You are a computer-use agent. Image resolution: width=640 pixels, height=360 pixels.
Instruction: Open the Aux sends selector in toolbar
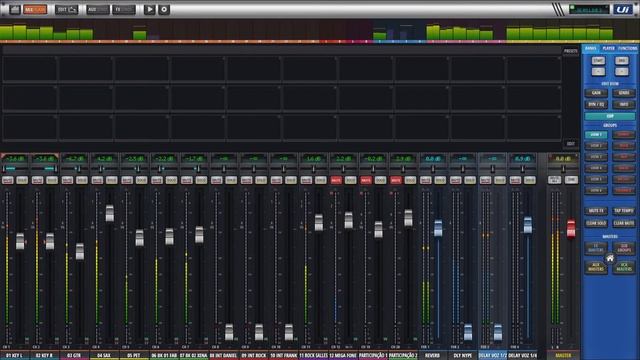pyautogui.click(x=98, y=9)
